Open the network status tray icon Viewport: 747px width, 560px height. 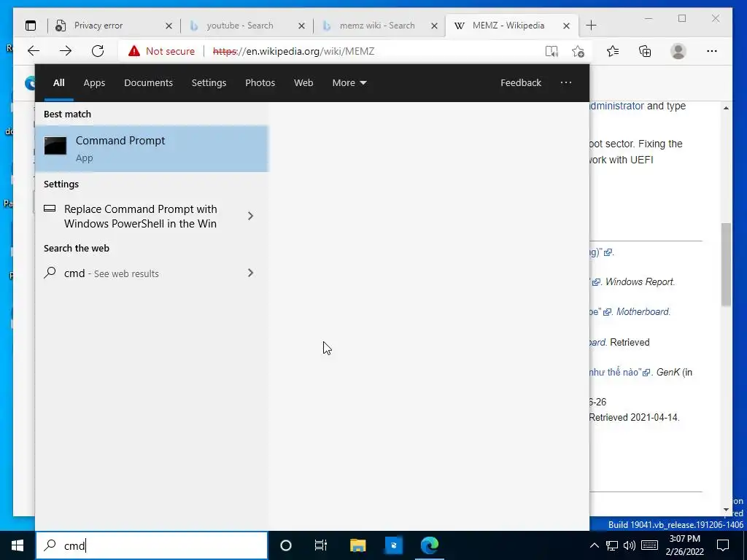coord(612,545)
